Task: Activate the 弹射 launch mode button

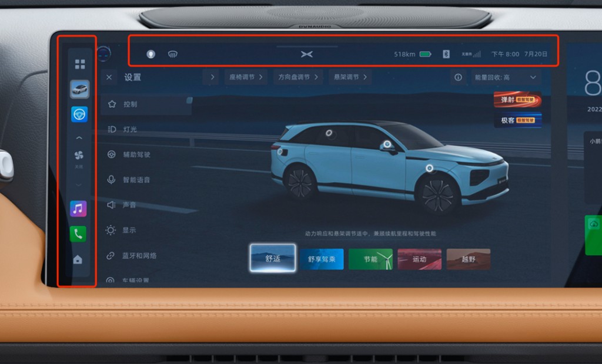Action: [x=517, y=100]
